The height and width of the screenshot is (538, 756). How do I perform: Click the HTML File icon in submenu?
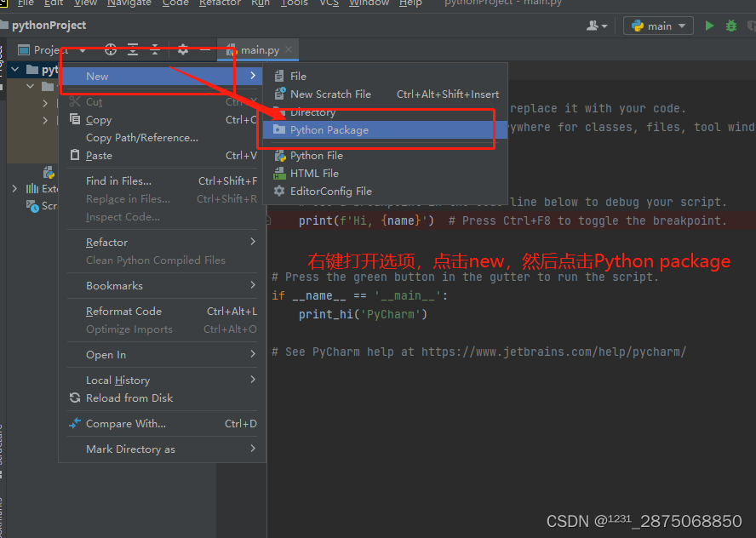(x=279, y=173)
